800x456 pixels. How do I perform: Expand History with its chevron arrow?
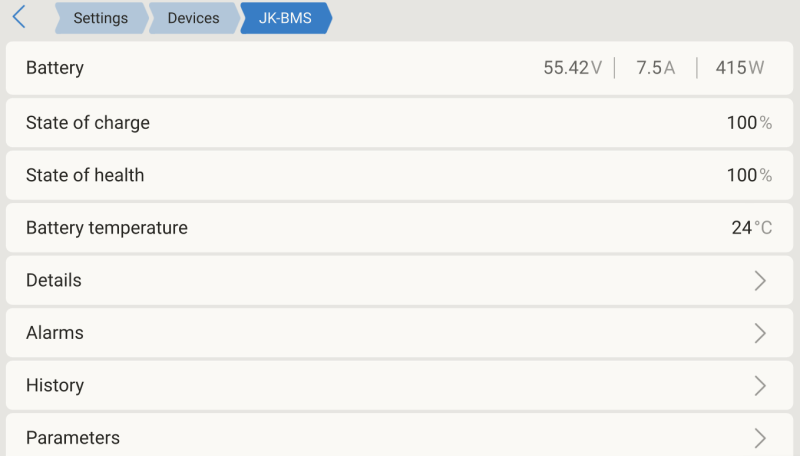[x=760, y=386]
